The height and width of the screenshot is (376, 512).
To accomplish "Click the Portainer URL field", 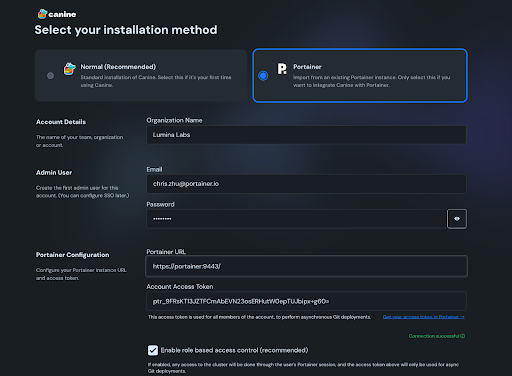I will pos(306,266).
